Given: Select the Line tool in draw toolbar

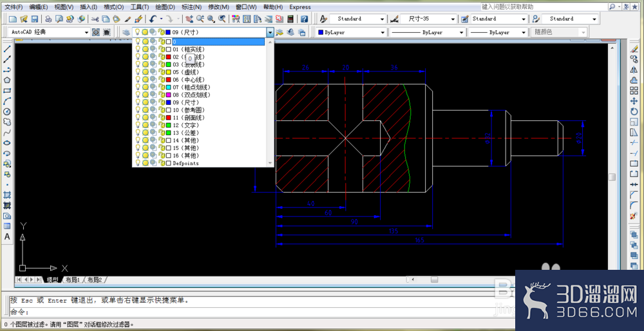Looking at the screenshot, I should 7,49.
